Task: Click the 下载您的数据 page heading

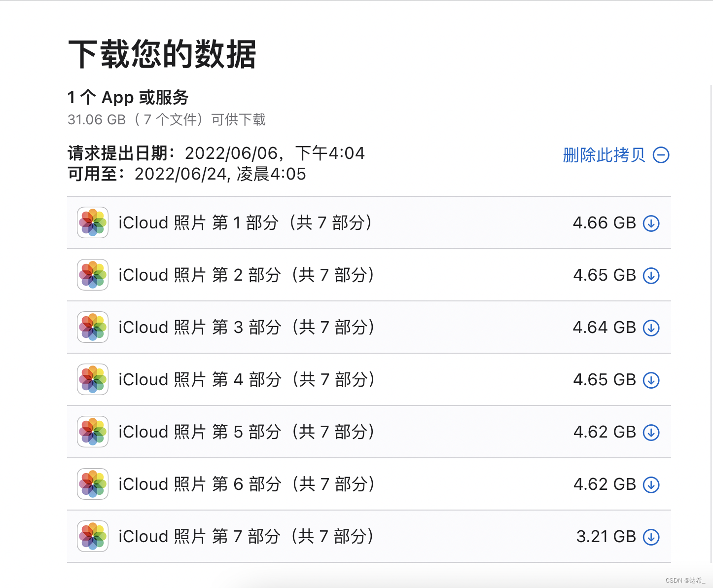Action: click(x=162, y=54)
